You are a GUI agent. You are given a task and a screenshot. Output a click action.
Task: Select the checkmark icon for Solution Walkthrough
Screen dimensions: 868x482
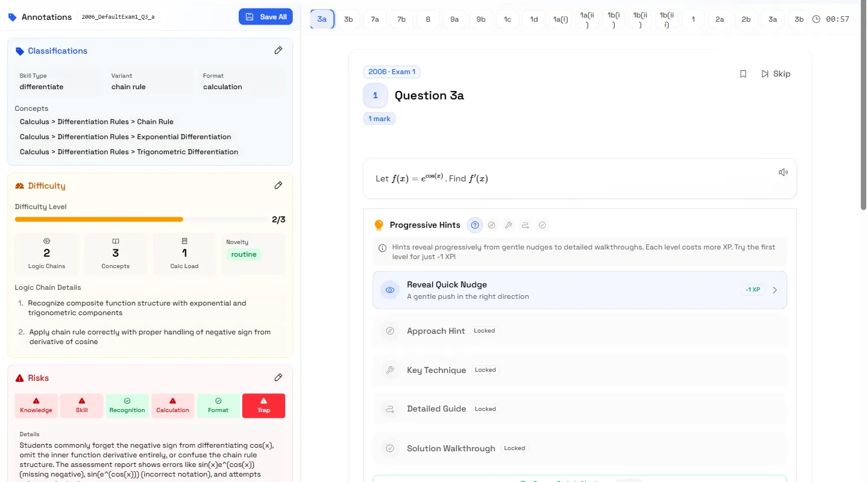coord(542,225)
